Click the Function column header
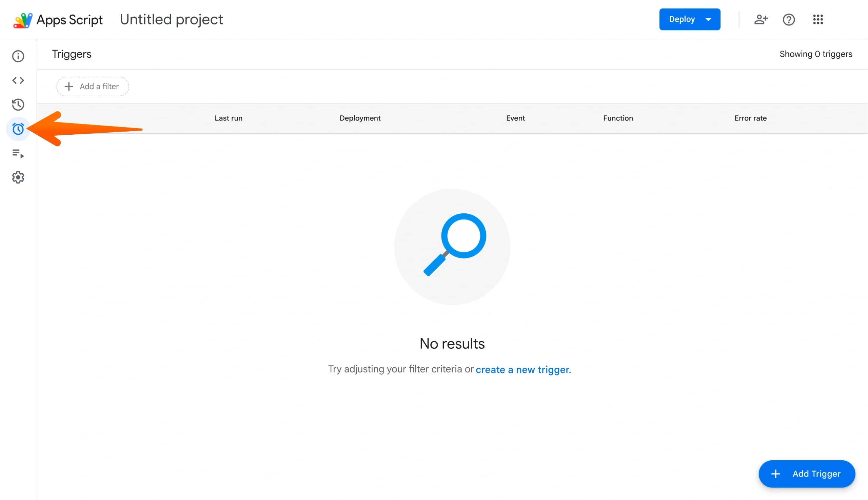The height and width of the screenshot is (500, 868). click(x=618, y=118)
